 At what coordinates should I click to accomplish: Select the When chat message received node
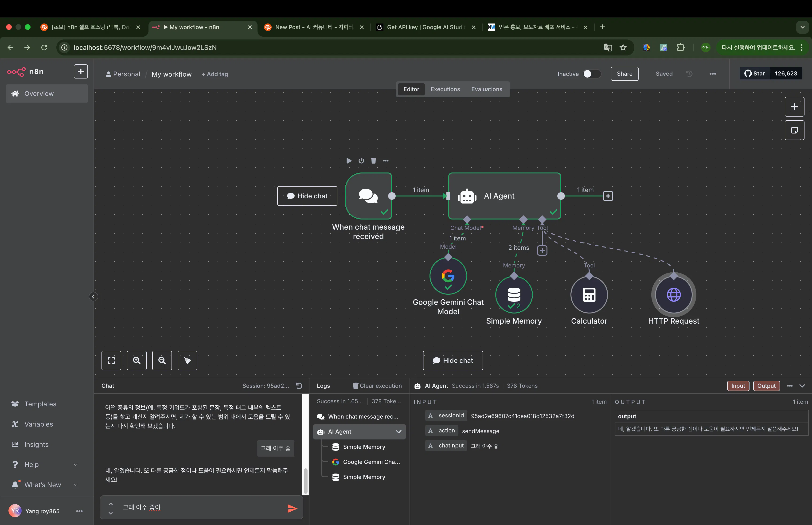coord(368,196)
